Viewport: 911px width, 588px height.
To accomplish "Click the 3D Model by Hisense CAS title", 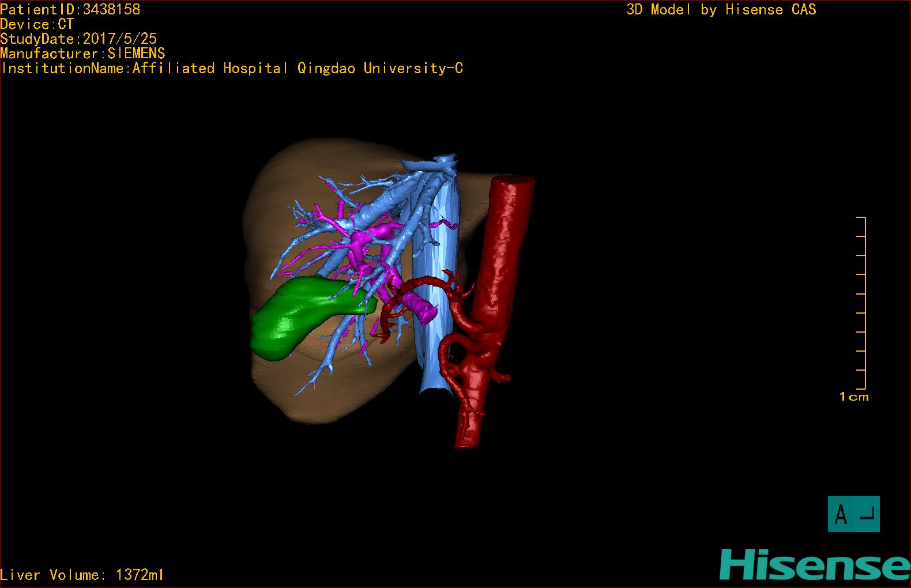I will [721, 9].
